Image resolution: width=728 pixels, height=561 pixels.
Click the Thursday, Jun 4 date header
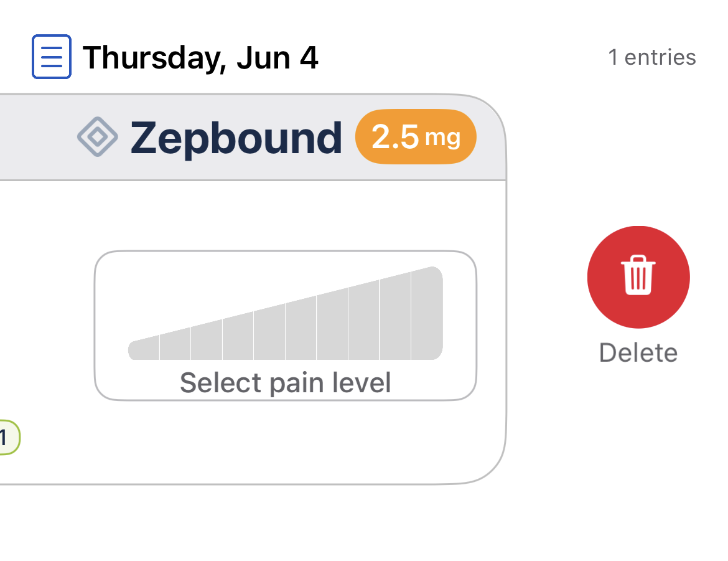tap(200, 58)
